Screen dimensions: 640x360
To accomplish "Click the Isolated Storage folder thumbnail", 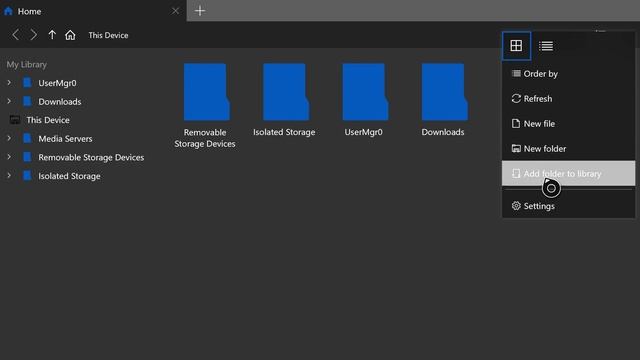I will pyautogui.click(x=286, y=92).
